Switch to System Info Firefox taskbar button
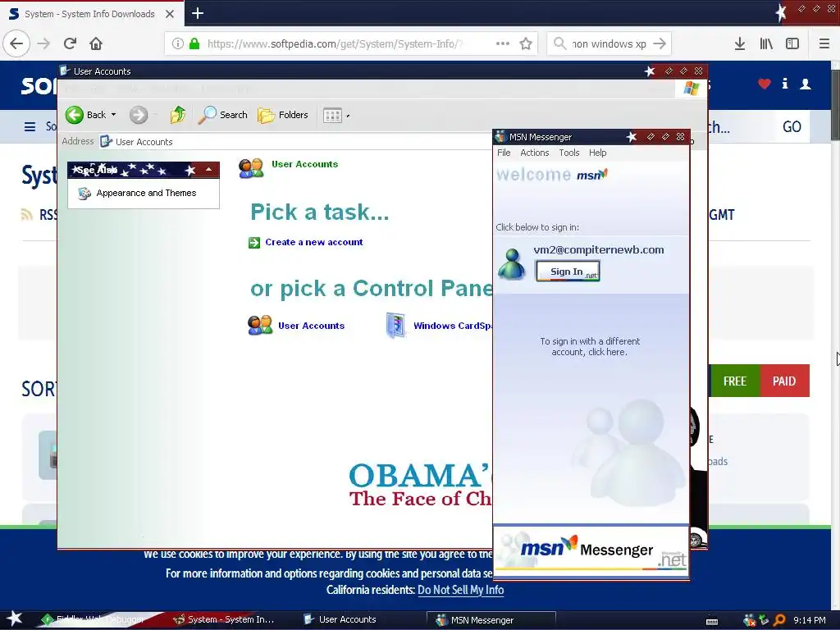The image size is (840, 630). coord(225,619)
